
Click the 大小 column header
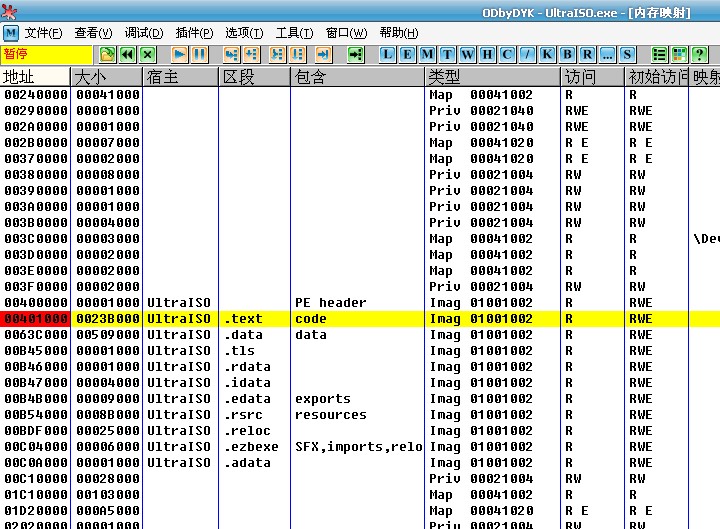click(x=107, y=77)
